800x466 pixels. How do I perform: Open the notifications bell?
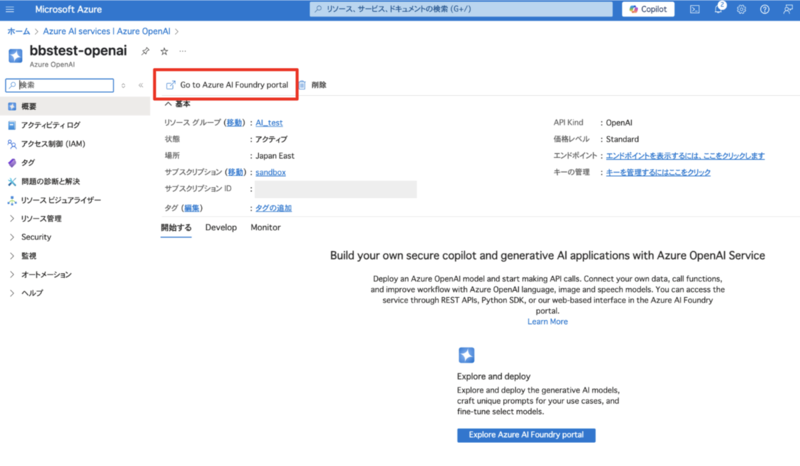[x=718, y=9]
